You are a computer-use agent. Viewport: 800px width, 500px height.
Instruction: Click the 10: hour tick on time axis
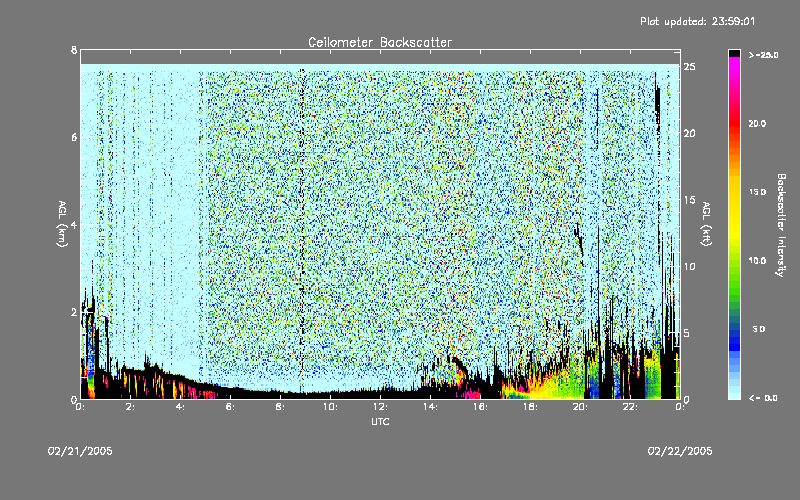(331, 407)
